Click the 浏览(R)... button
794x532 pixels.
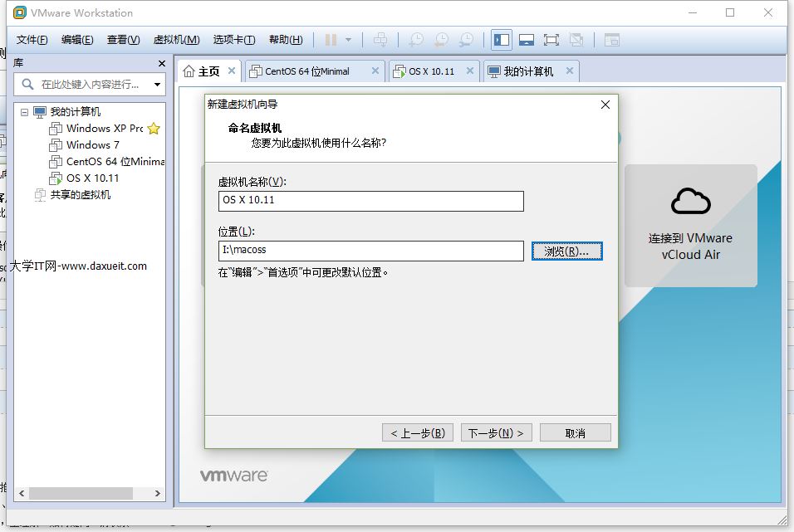coord(567,251)
